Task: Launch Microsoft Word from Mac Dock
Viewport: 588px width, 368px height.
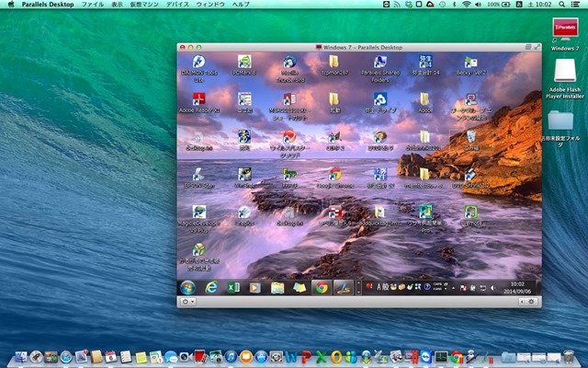Action: coord(291,356)
